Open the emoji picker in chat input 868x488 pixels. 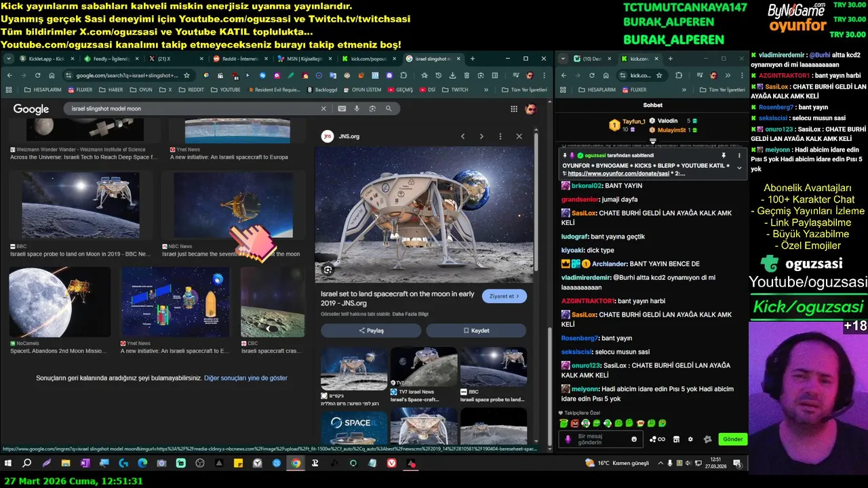click(634, 439)
